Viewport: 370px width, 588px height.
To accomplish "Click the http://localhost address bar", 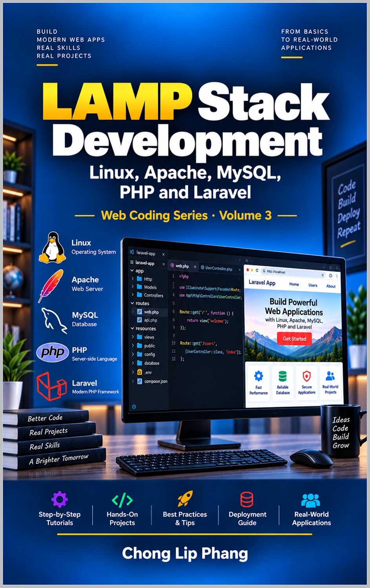I will 293,273.
